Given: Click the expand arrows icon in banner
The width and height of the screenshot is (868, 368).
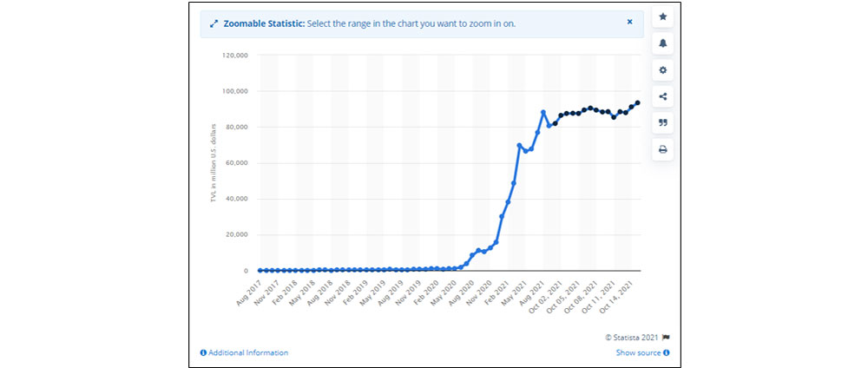Looking at the screenshot, I should [x=214, y=23].
